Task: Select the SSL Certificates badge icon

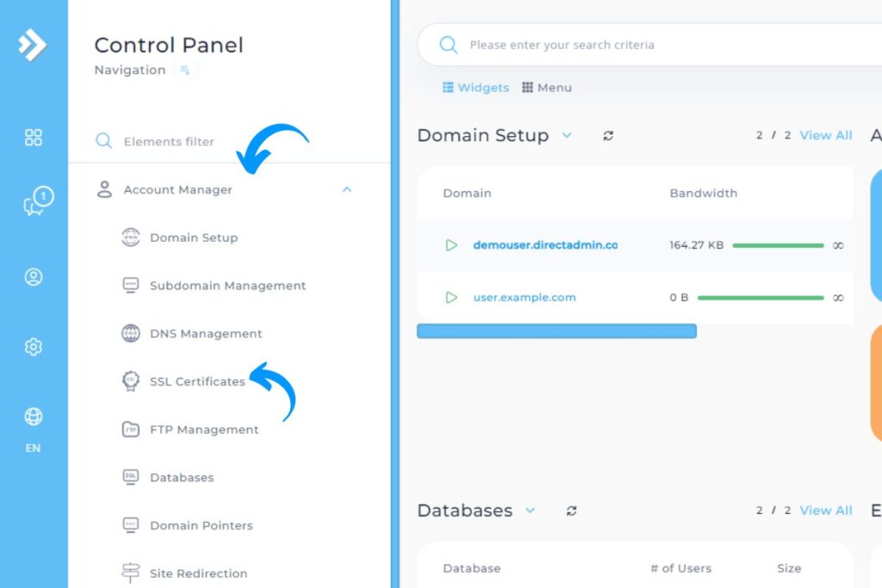Action: point(130,381)
